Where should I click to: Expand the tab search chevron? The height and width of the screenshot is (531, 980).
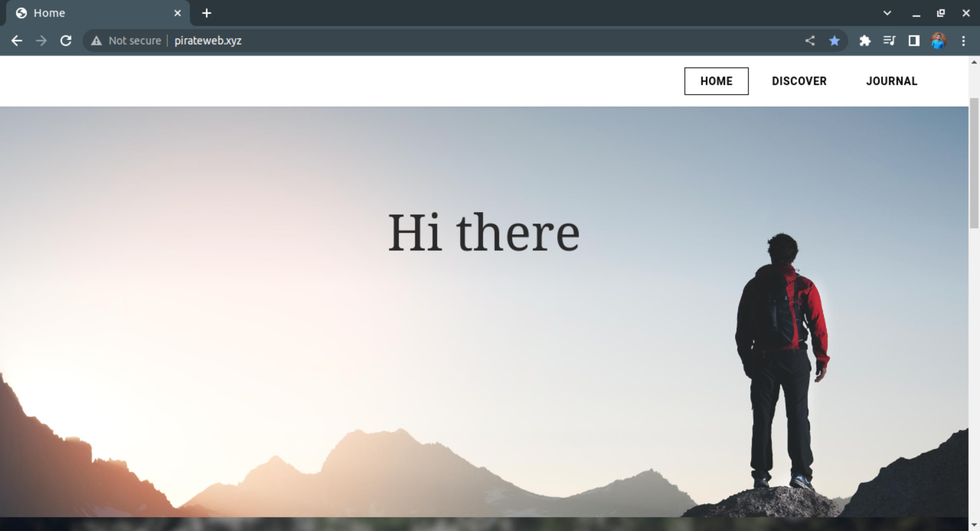click(887, 13)
